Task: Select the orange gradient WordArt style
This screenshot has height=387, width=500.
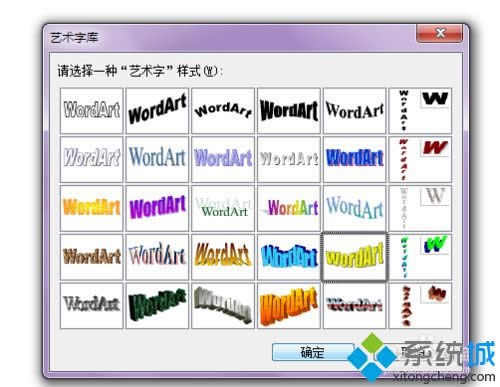Action: 92,208
